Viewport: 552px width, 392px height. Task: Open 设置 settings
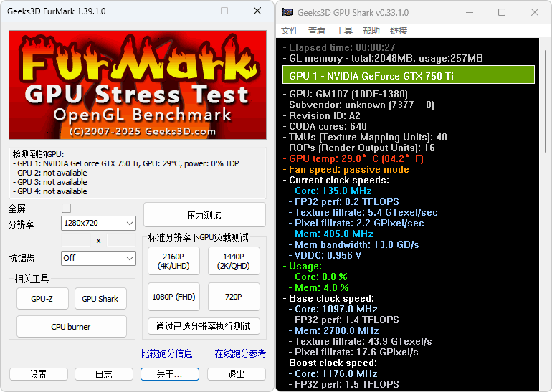tap(39, 374)
